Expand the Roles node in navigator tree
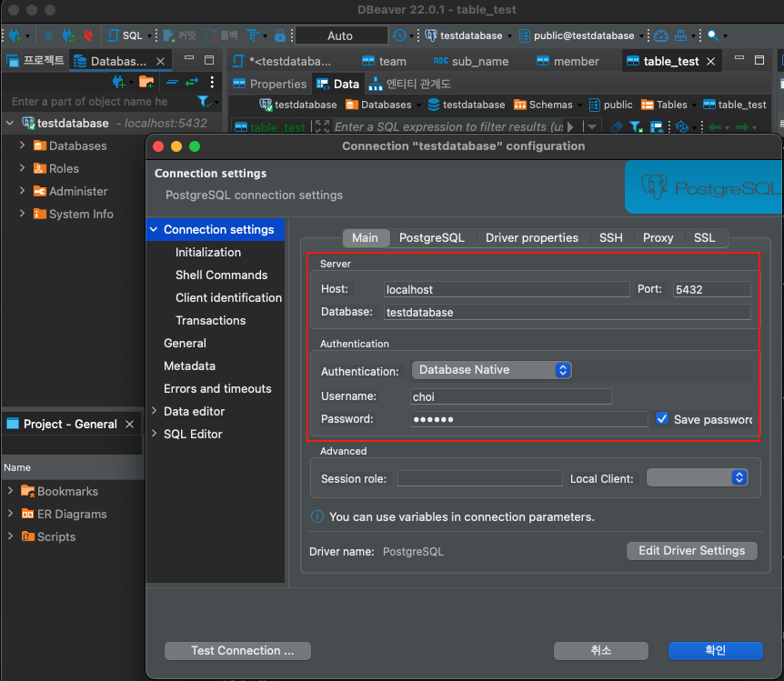The width and height of the screenshot is (784, 681). (22, 168)
